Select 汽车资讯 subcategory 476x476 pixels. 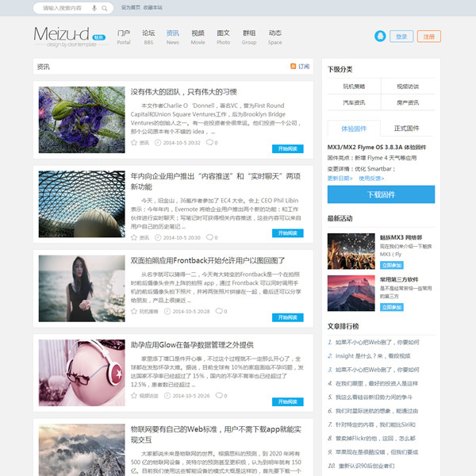coord(354,102)
